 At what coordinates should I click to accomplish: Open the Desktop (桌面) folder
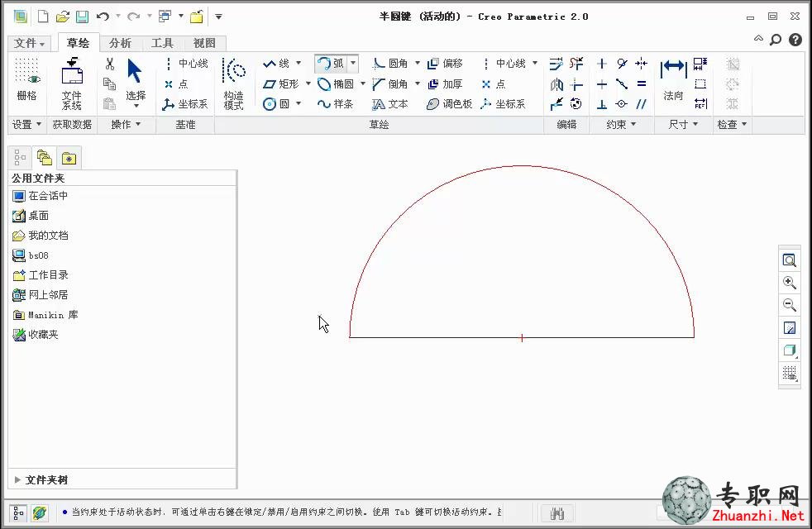(x=31, y=216)
